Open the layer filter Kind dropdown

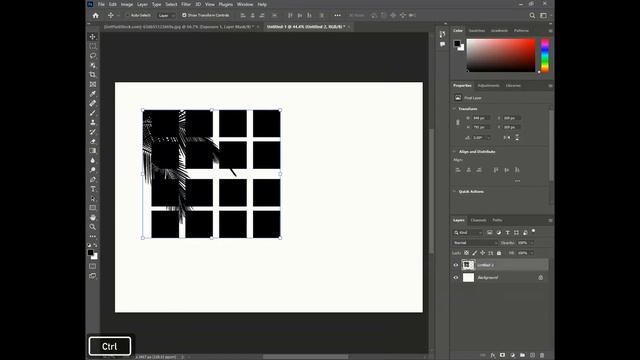pyautogui.click(x=468, y=233)
